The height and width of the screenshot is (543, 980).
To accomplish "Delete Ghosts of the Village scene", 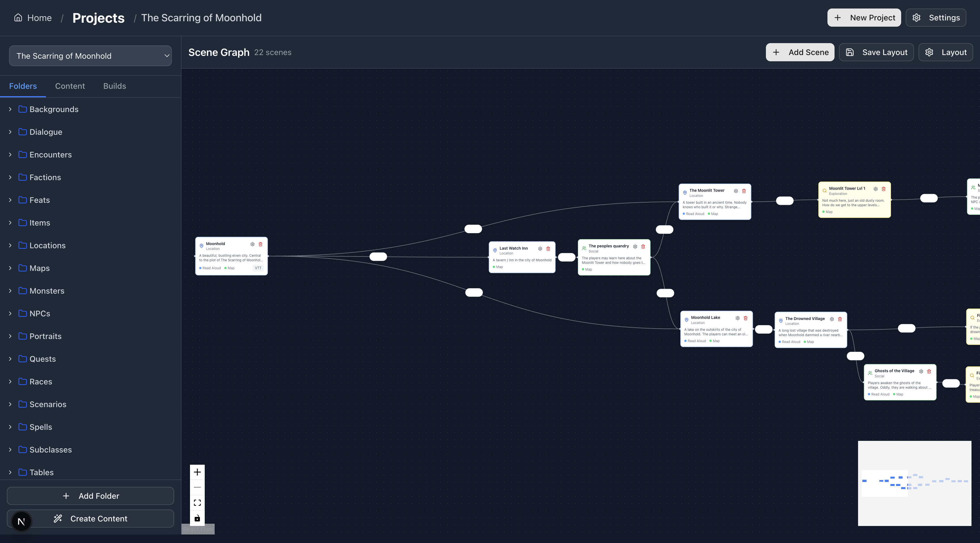I will [929, 371].
